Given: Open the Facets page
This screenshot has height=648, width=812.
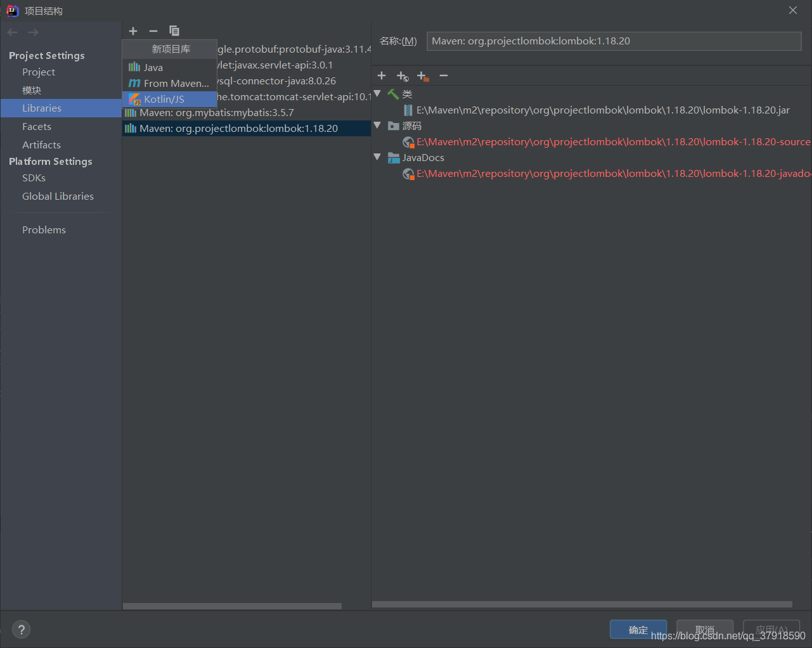Looking at the screenshot, I should click(x=37, y=127).
